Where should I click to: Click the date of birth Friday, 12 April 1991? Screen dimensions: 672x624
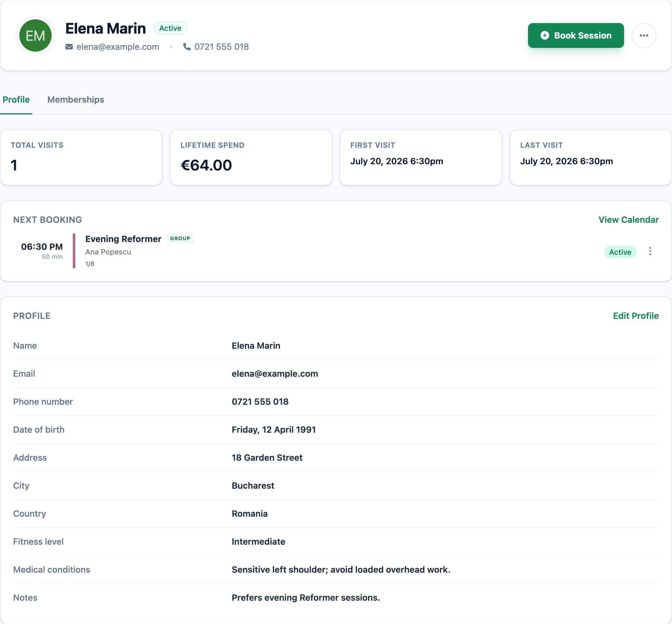pyautogui.click(x=273, y=430)
